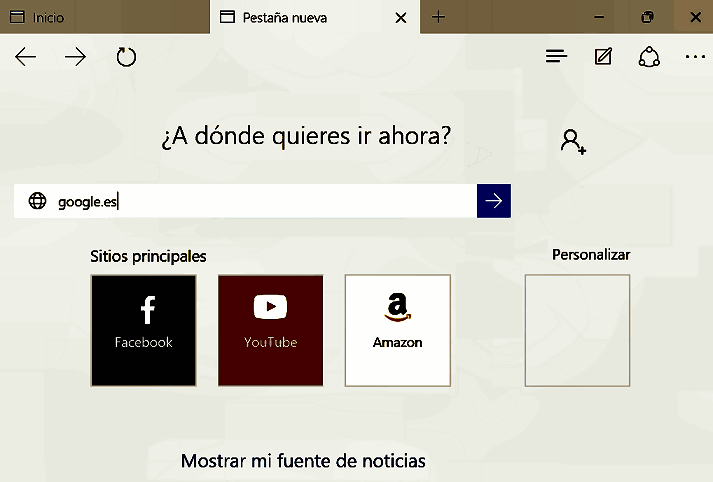Click Mostrar mi fuente de noticias
Image resolution: width=713 pixels, height=482 pixels.
point(303,461)
